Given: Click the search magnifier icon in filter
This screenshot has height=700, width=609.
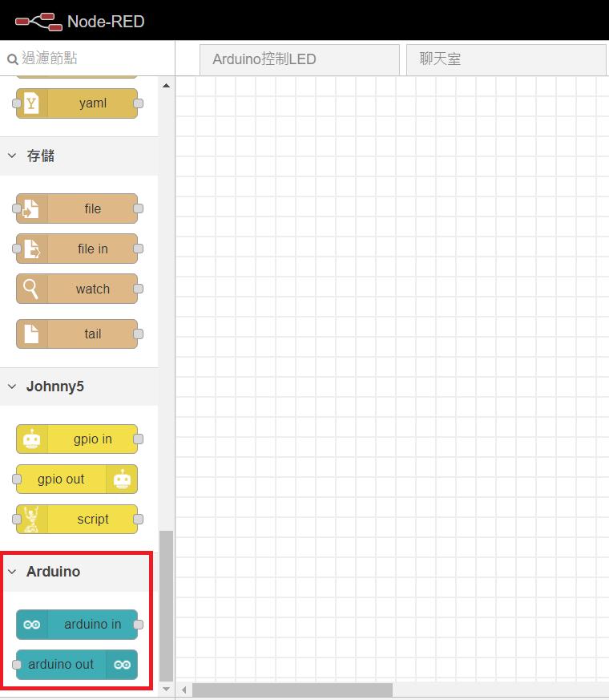Looking at the screenshot, I should pyautogui.click(x=13, y=59).
